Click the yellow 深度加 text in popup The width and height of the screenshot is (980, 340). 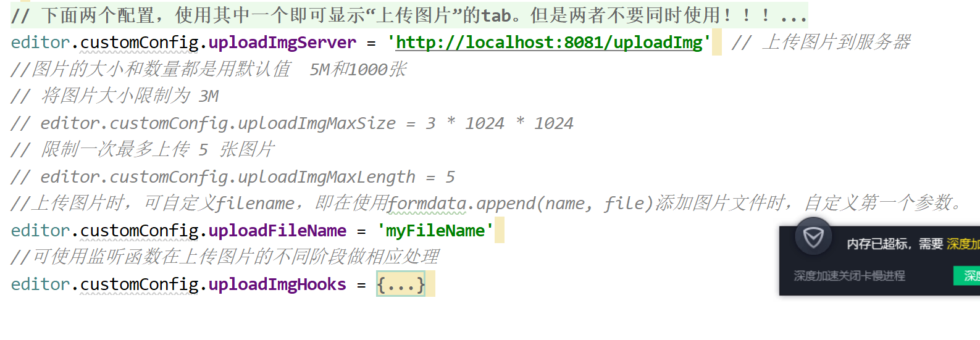[x=963, y=244]
